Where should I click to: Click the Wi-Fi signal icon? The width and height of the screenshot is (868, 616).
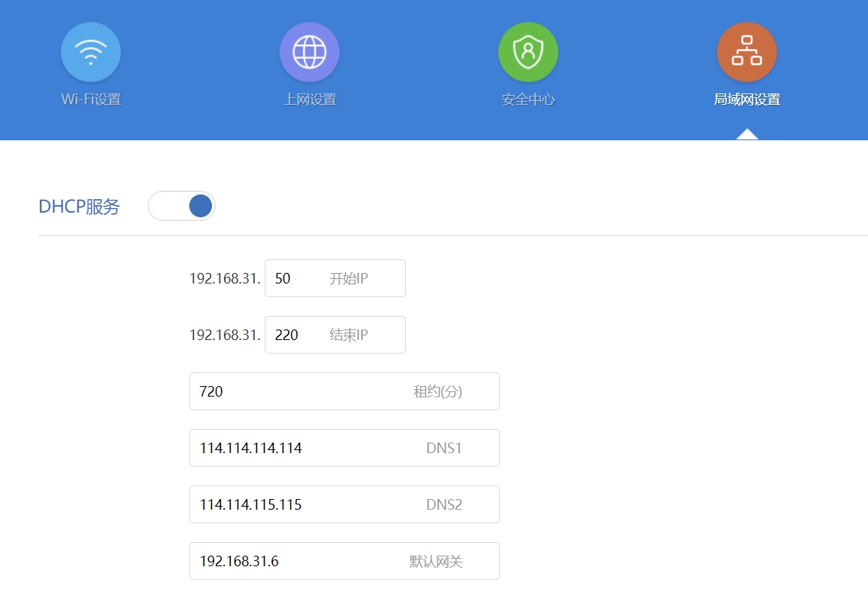[x=90, y=52]
